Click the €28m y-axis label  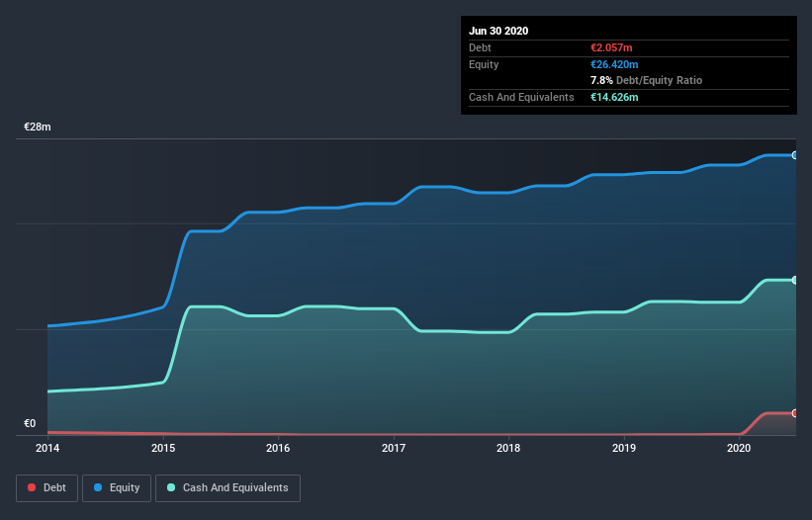click(x=38, y=127)
